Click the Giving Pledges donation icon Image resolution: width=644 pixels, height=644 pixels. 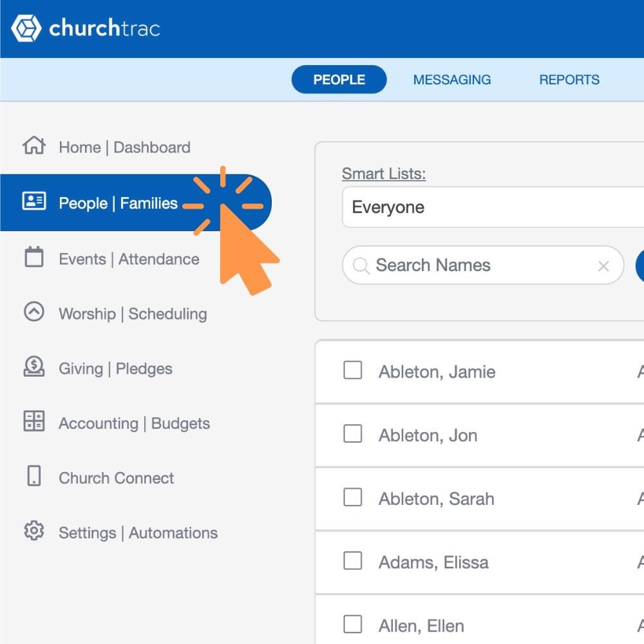(x=33, y=367)
